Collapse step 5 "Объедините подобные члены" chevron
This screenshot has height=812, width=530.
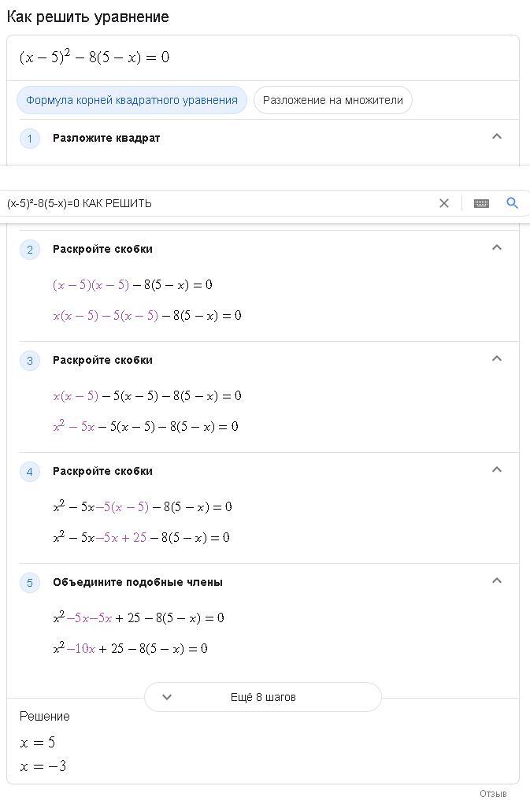click(x=497, y=580)
